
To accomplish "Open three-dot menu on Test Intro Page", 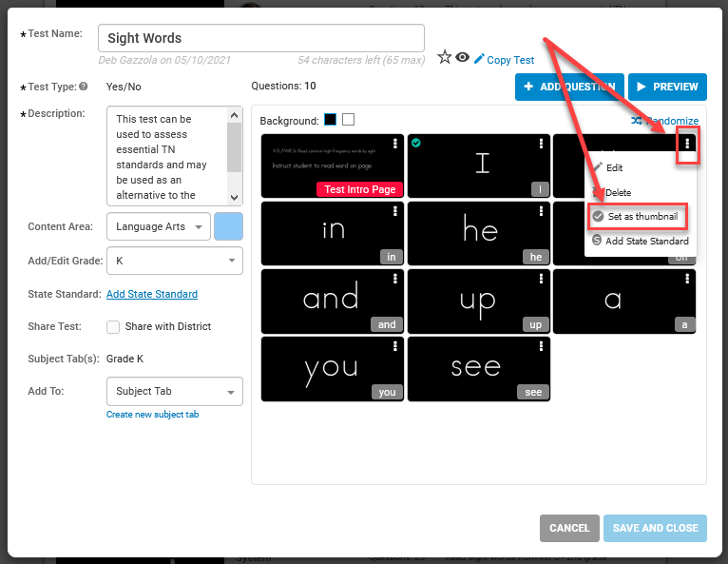I will (395, 144).
